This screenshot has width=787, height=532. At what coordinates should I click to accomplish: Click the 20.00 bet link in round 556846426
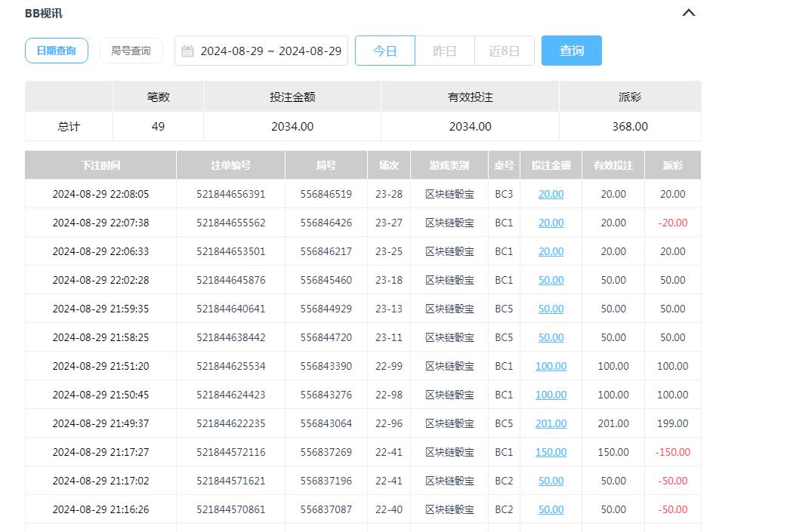551,223
